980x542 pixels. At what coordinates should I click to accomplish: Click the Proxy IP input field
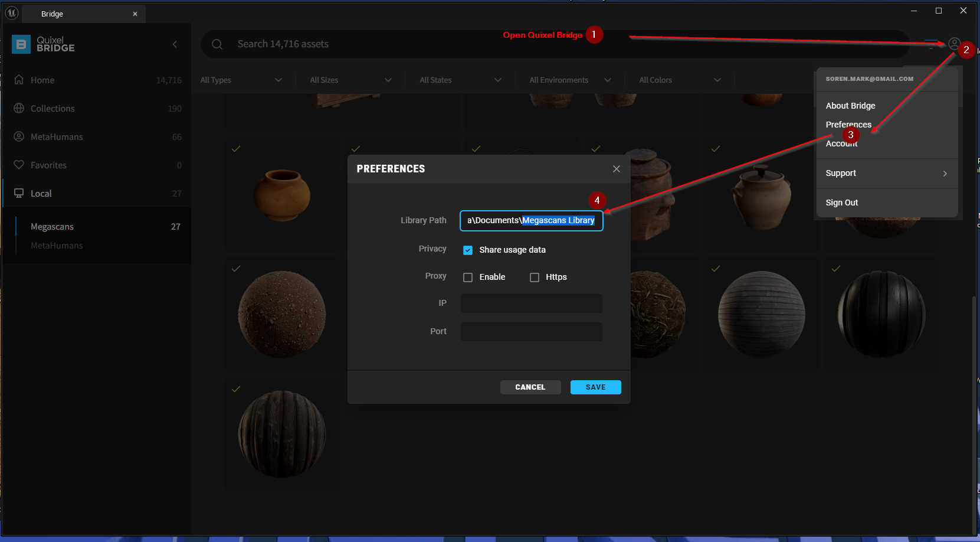click(x=531, y=303)
